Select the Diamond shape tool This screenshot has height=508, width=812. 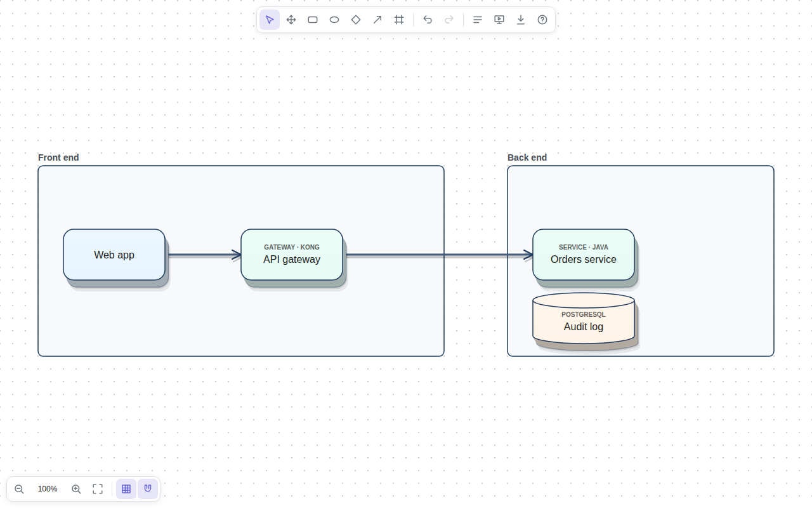coord(356,20)
